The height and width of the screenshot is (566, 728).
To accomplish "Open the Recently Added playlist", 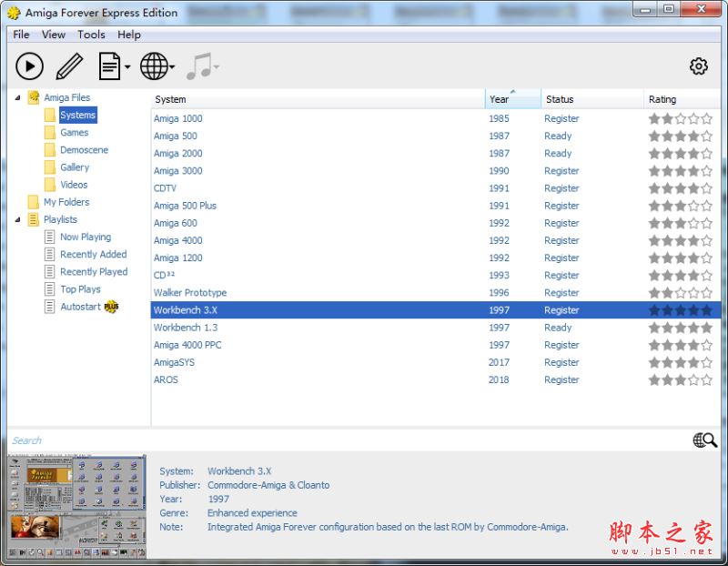I will (94, 255).
